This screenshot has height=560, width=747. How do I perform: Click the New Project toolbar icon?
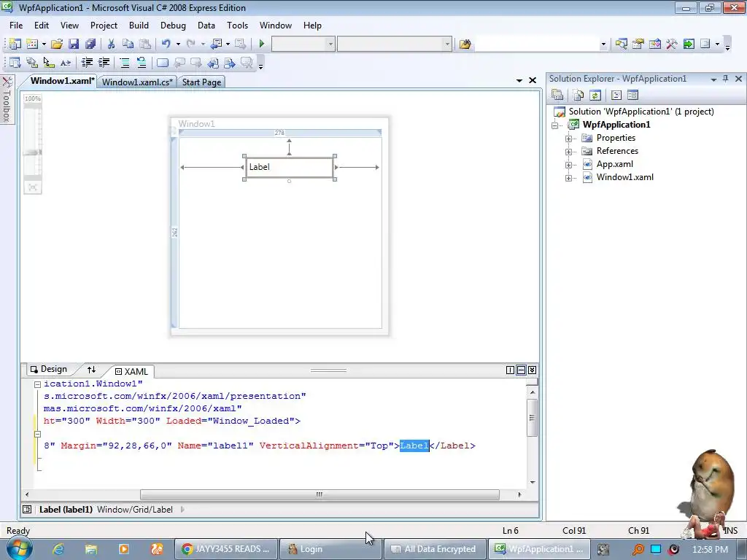pos(15,44)
